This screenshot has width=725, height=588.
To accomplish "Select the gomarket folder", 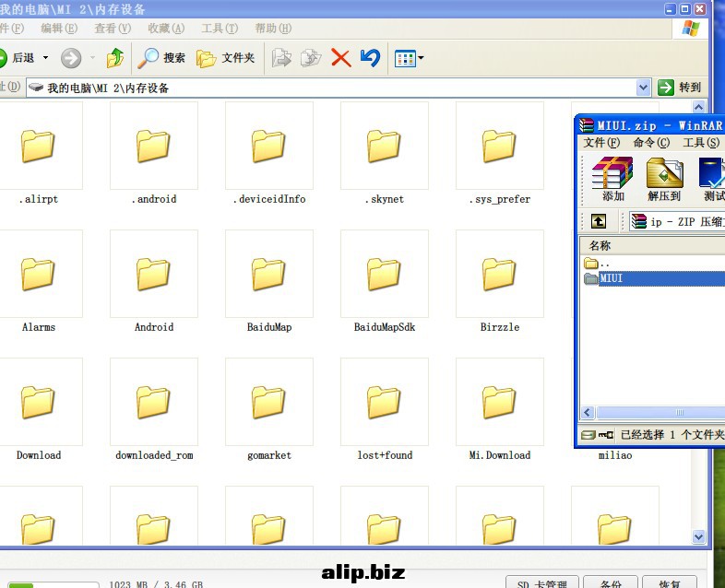I will coord(269,409).
